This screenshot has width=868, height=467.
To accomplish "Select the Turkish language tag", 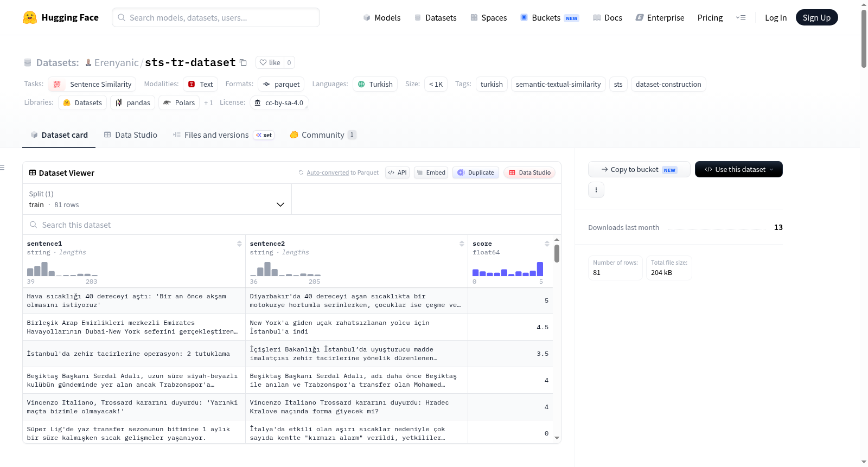I will (x=375, y=84).
